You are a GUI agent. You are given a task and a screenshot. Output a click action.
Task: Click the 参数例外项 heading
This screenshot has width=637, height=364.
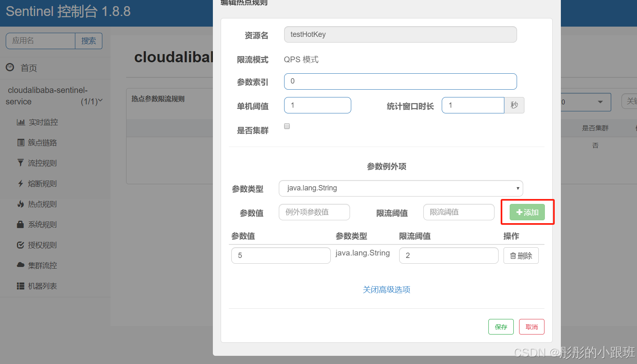(386, 166)
